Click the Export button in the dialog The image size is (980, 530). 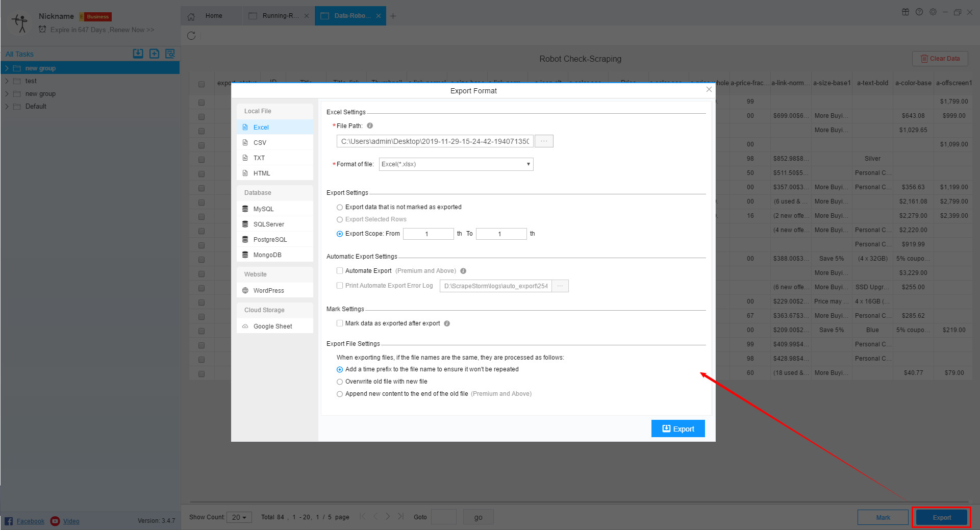678,428
